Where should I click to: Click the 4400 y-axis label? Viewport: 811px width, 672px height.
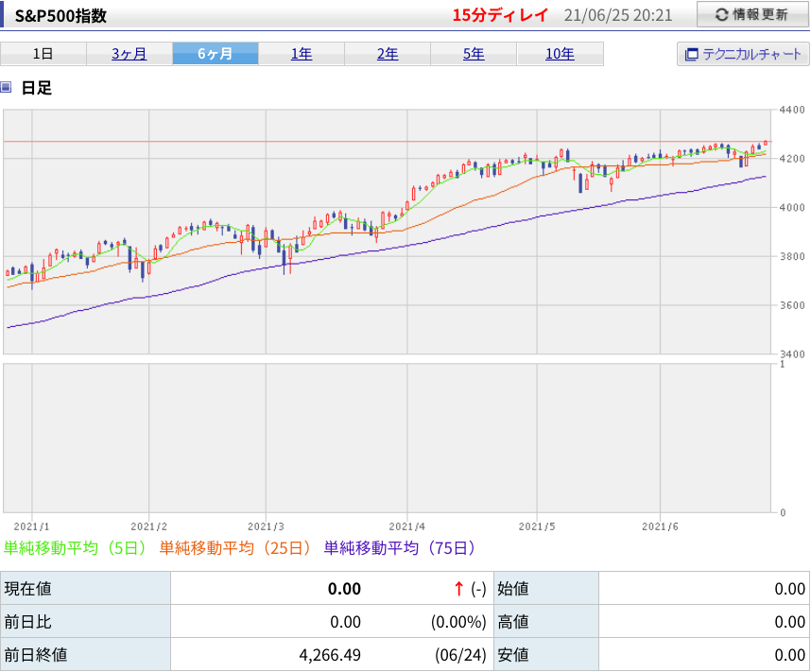pyautogui.click(x=792, y=110)
